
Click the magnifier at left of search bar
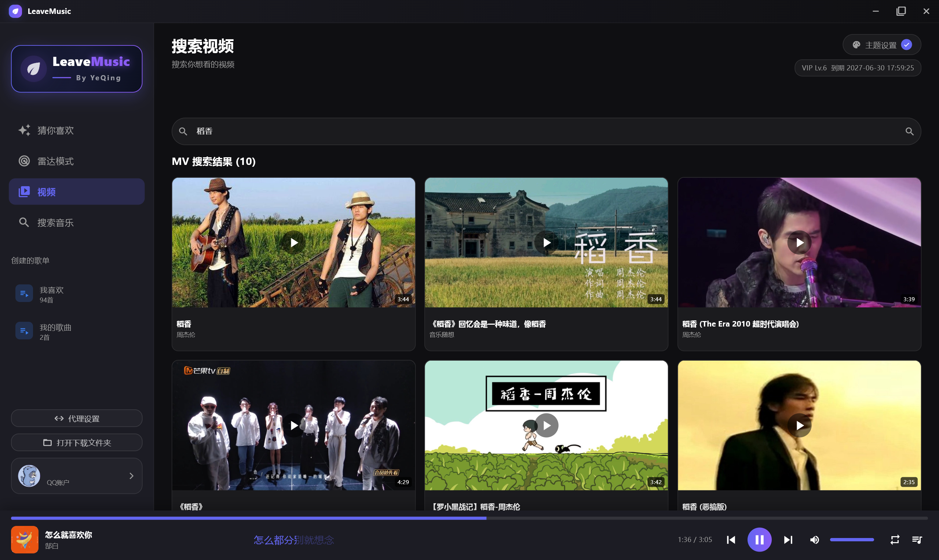point(183,131)
